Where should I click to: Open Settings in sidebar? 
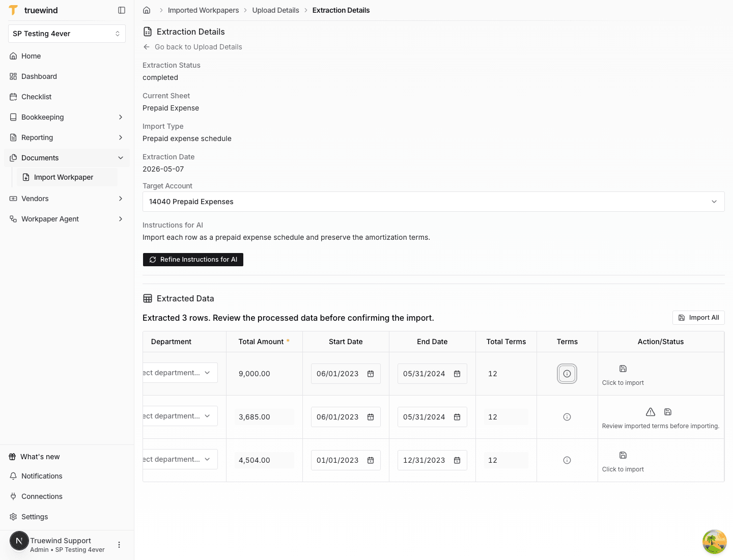click(x=67, y=517)
